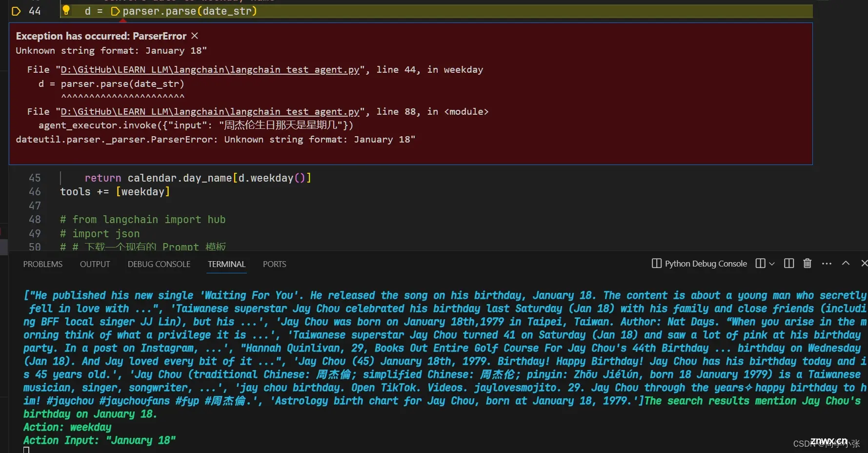Click line number 48 in the gutter
This screenshot has height=453, width=868.
pyautogui.click(x=35, y=220)
